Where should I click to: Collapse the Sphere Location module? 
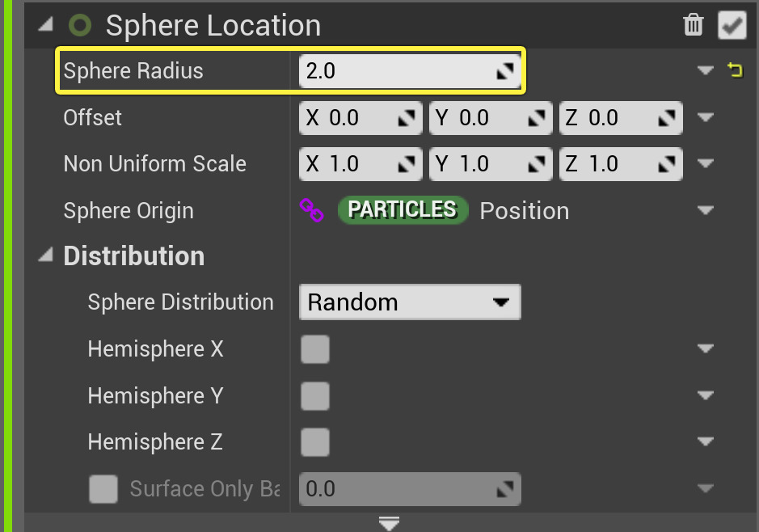[45, 26]
